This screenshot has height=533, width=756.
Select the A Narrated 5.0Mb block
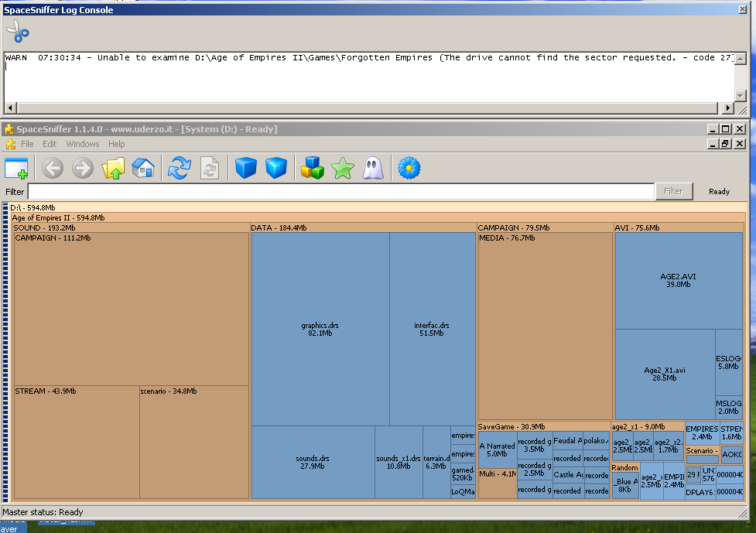coord(497,450)
